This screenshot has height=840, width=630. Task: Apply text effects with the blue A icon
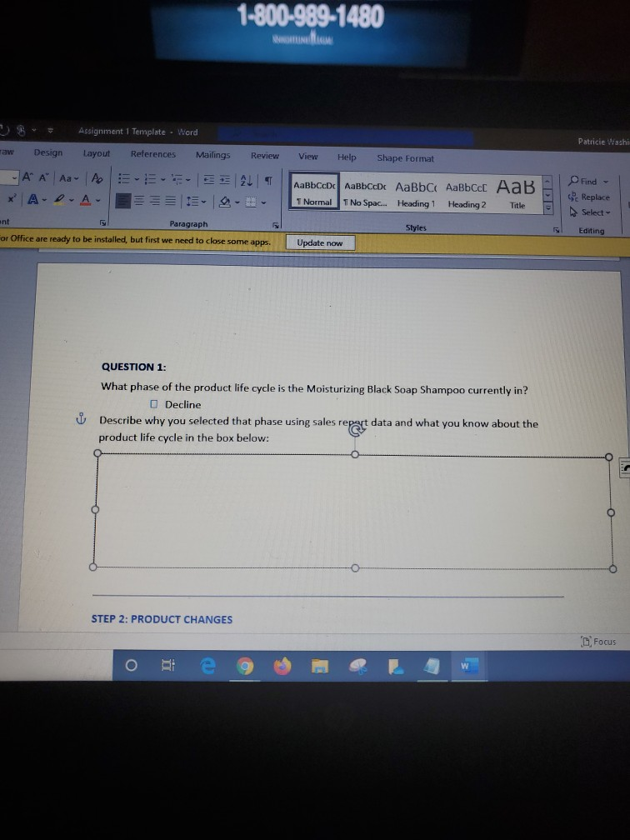[32, 199]
